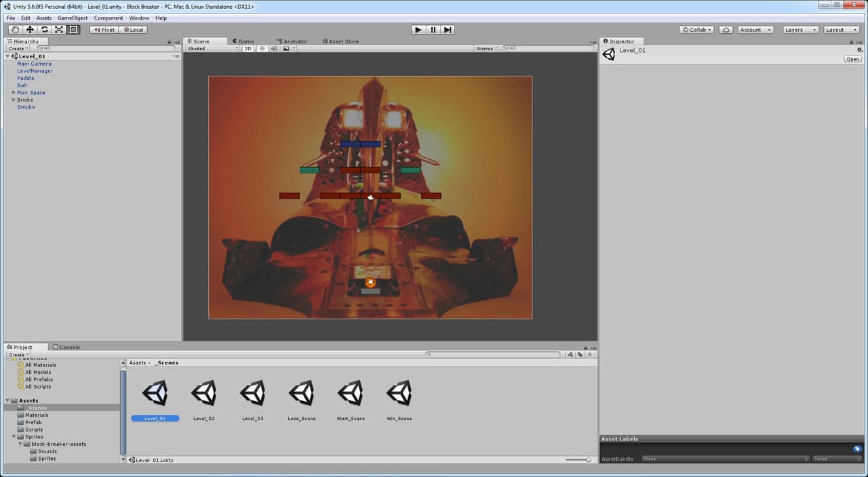Select Ball in Hierarchy
Screen dimensions: 868x477
click(22, 85)
